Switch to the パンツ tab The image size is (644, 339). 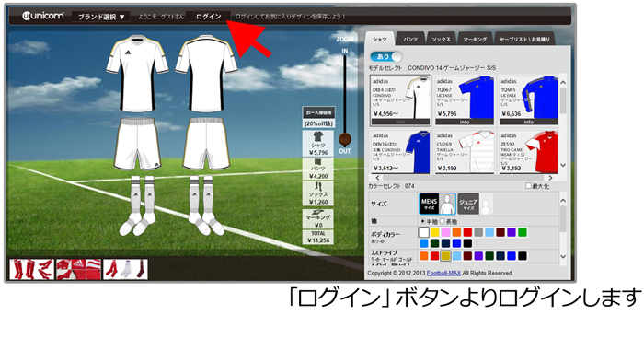[410, 39]
